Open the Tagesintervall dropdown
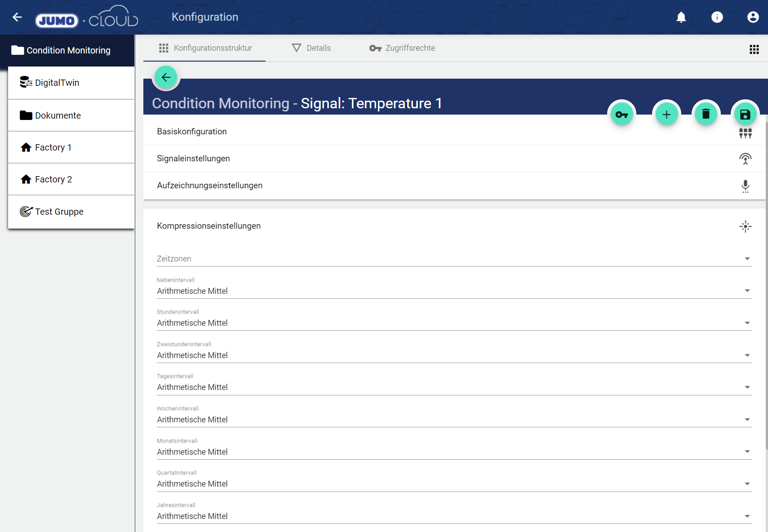 454,387
